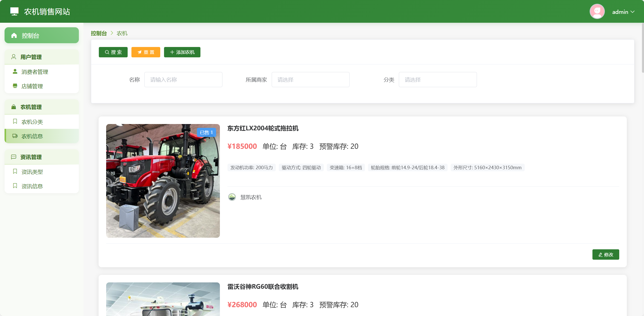The width and height of the screenshot is (644, 316).
Task: Click the 搜索 search button
Action: (113, 52)
